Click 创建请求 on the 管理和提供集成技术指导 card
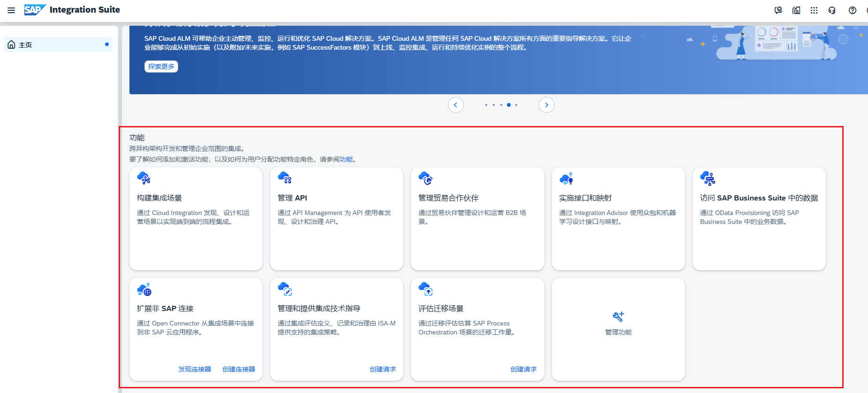The image size is (868, 393). click(x=383, y=369)
